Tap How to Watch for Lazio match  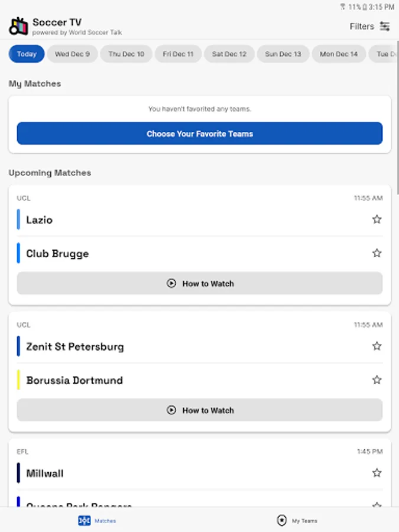(200, 284)
